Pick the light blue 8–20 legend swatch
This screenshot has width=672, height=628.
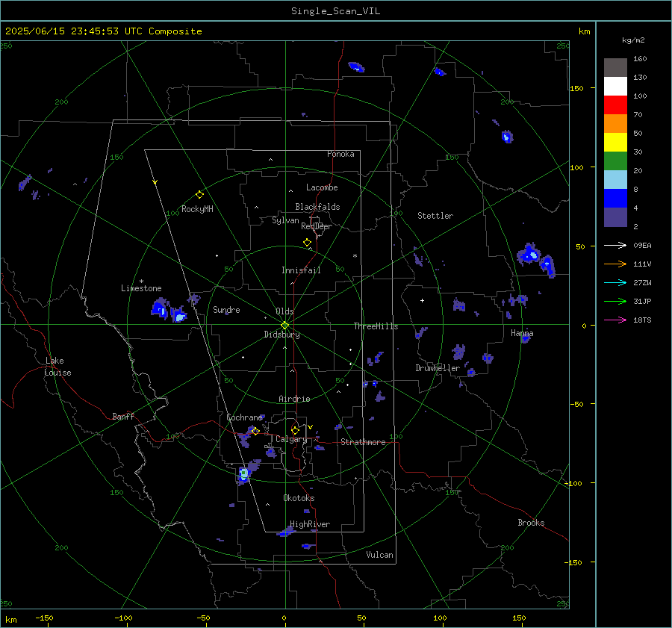pyautogui.click(x=615, y=180)
